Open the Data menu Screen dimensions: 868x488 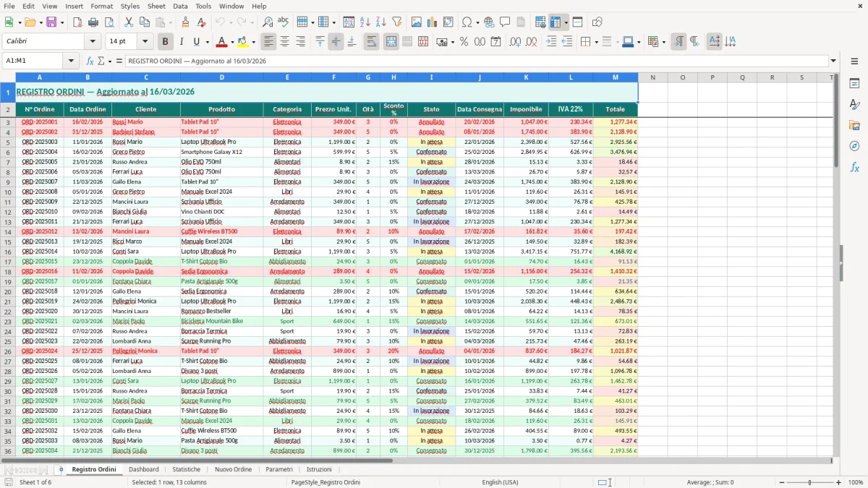pyautogui.click(x=180, y=6)
